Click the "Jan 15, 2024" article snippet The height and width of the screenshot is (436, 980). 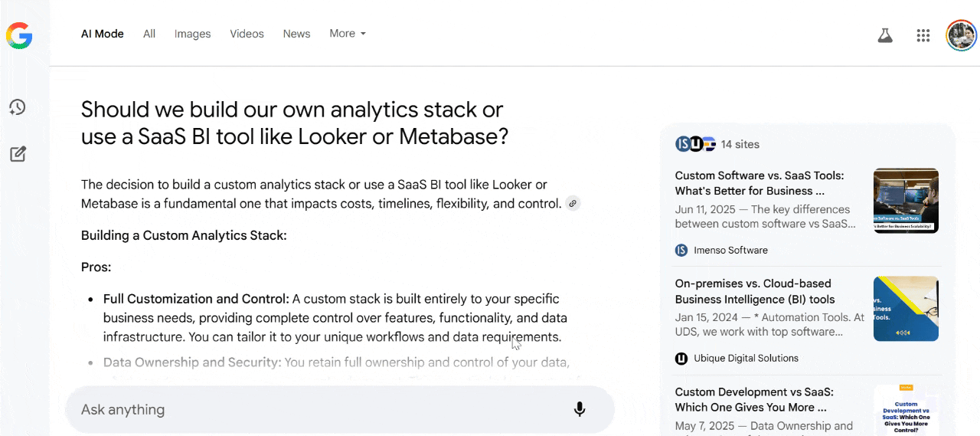pos(769,324)
